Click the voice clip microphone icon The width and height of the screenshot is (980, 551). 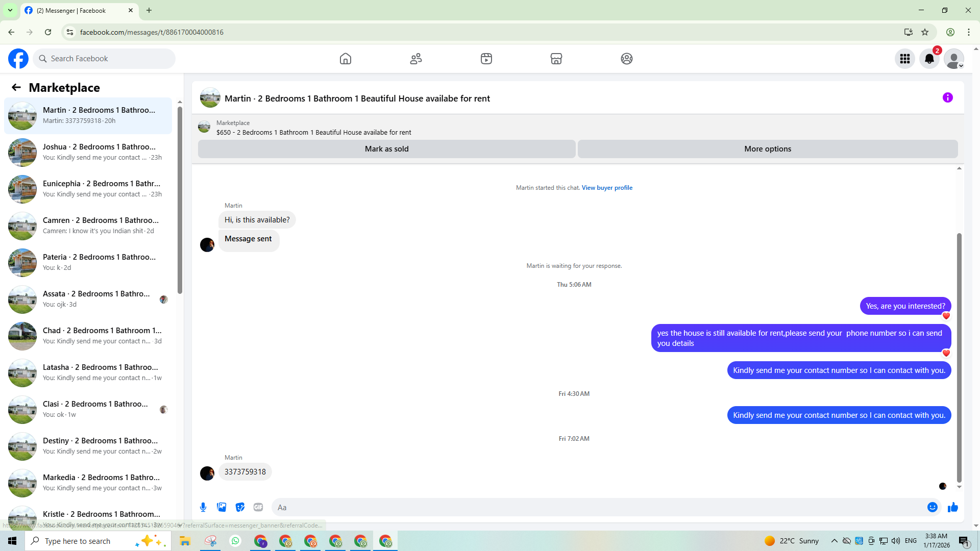pos(203,507)
